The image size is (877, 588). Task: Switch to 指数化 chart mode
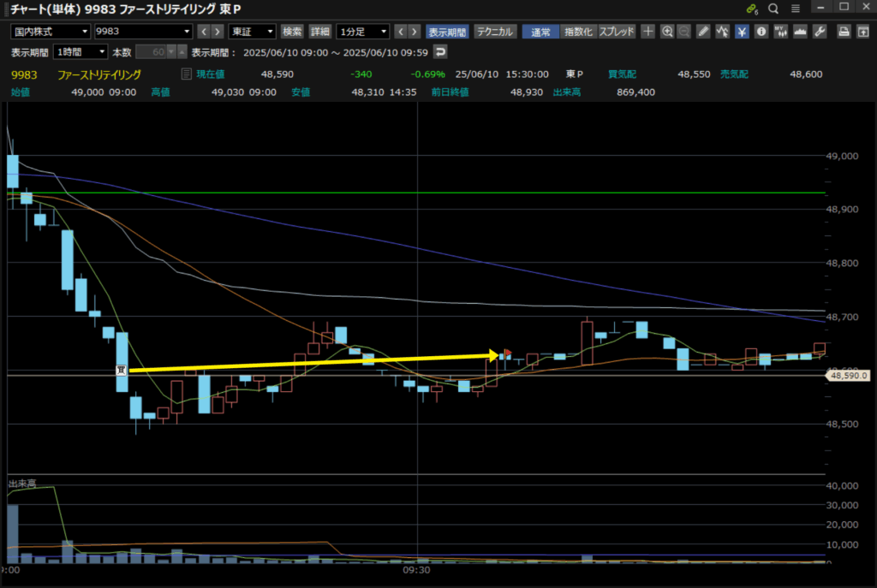[x=578, y=32]
